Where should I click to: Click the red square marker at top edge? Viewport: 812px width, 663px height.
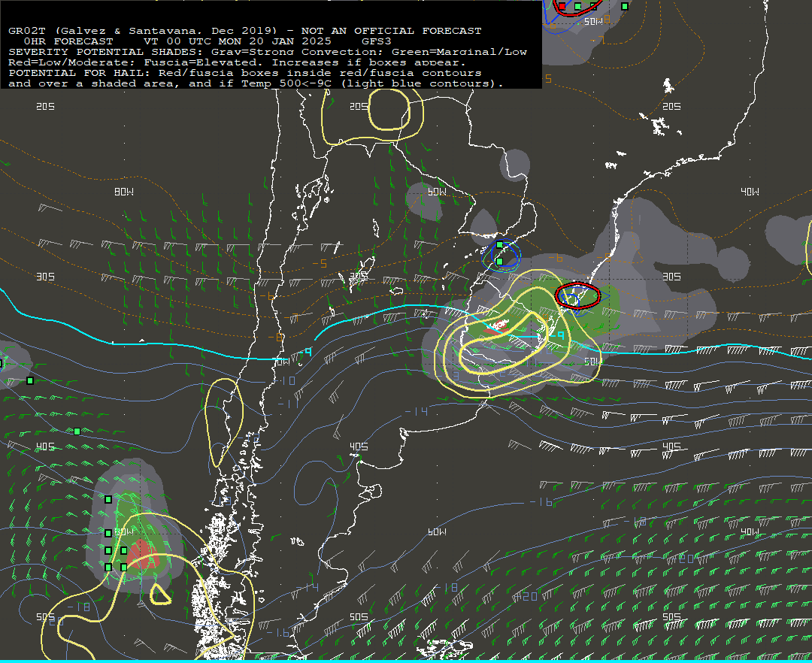[x=562, y=6]
